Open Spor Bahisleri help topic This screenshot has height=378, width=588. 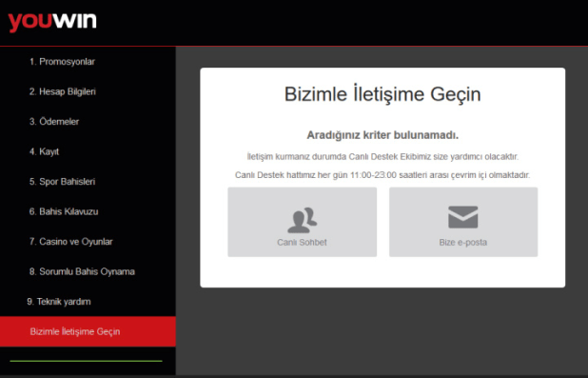62,182
